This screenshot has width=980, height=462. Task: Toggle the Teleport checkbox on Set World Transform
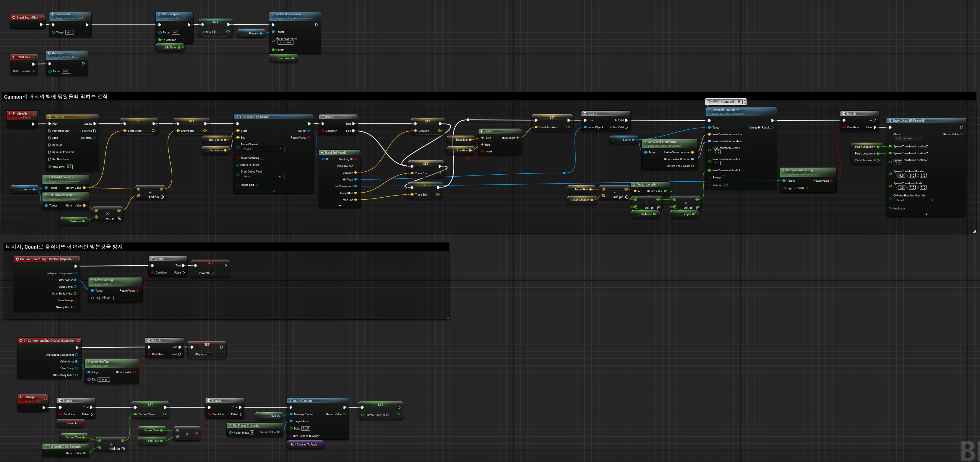click(x=726, y=185)
